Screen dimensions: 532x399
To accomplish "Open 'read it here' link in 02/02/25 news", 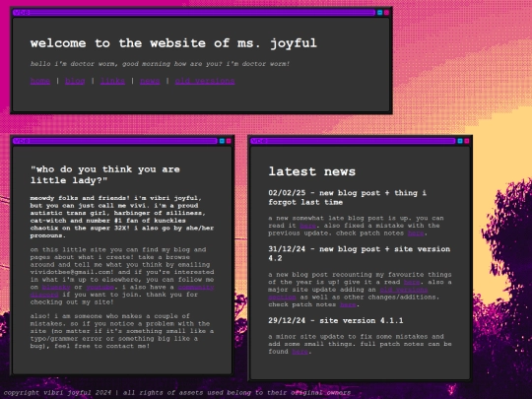I will (308, 226).
